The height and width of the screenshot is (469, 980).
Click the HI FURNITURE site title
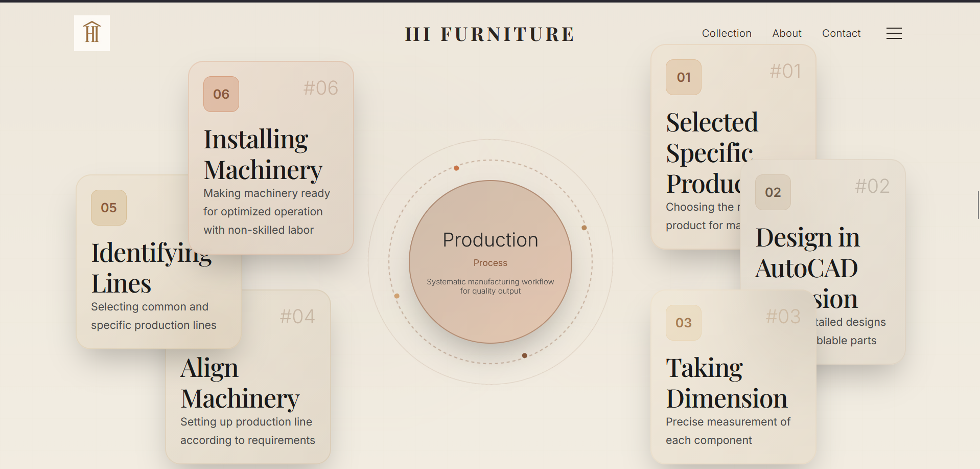489,34
